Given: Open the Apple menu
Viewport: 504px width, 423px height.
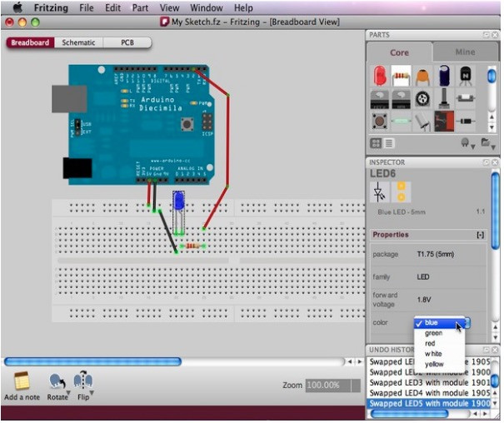Looking at the screenshot, I should click(17, 7).
